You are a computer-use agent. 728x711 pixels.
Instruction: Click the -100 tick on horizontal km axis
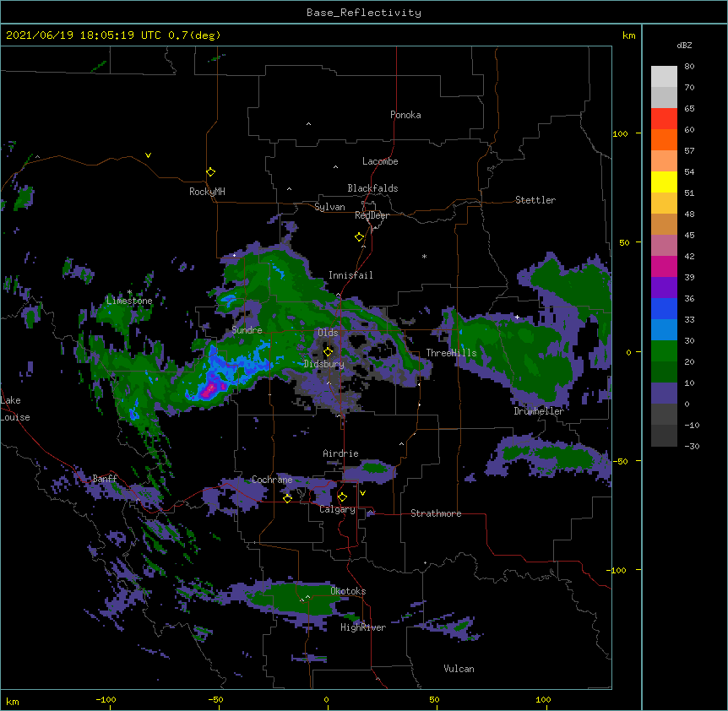pyautogui.click(x=106, y=700)
